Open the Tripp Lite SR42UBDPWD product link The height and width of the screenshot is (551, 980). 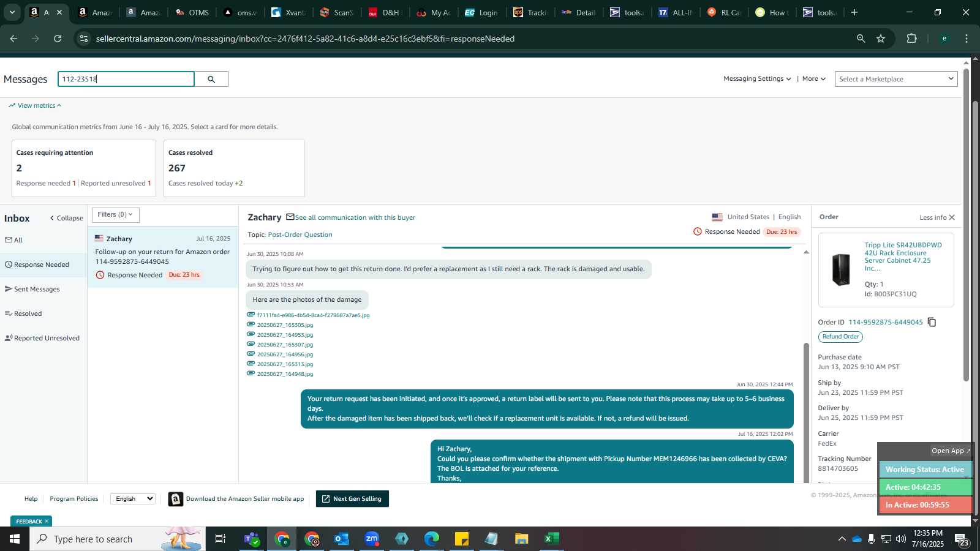903,257
